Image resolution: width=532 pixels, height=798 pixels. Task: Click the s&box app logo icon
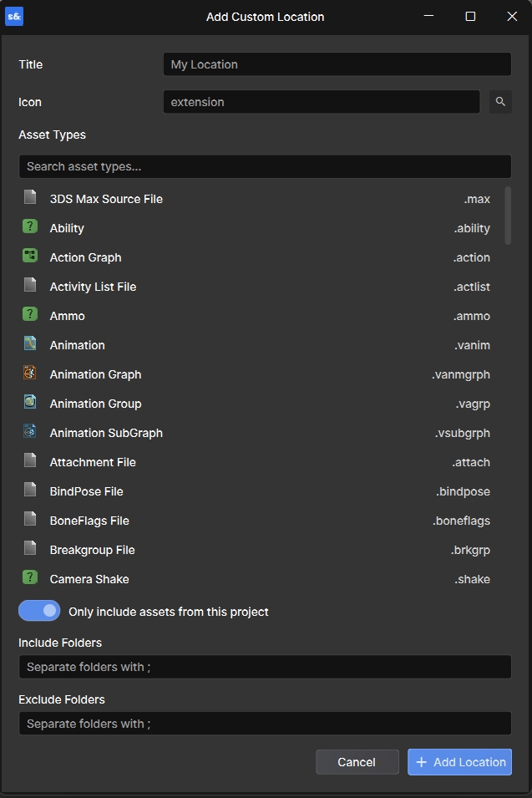click(x=14, y=16)
